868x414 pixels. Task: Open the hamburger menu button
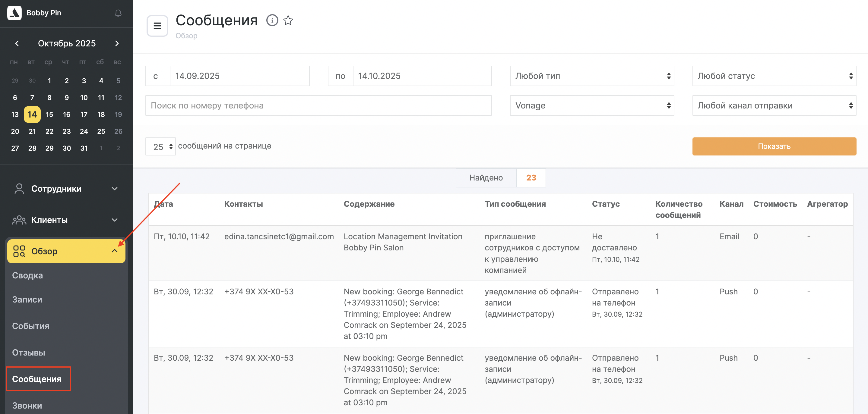(x=157, y=26)
